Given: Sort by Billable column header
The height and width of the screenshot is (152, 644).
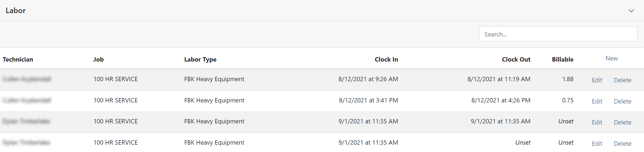Looking at the screenshot, I should (563, 59).
